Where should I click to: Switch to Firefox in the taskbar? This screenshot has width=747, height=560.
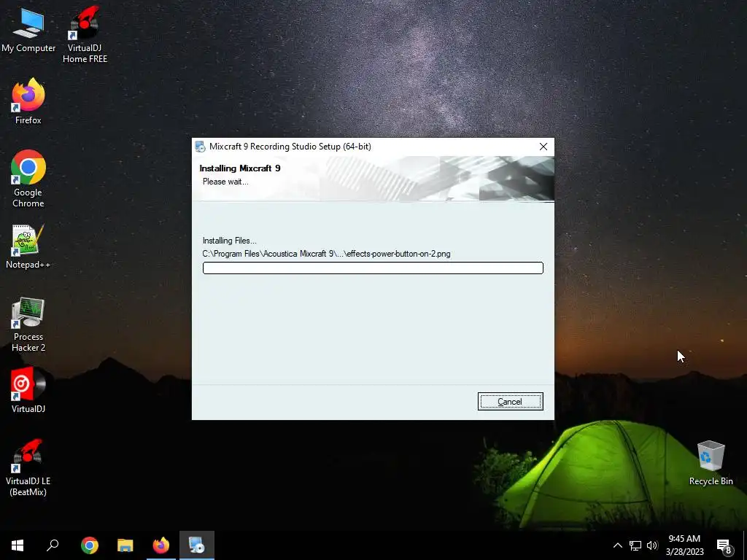point(161,545)
